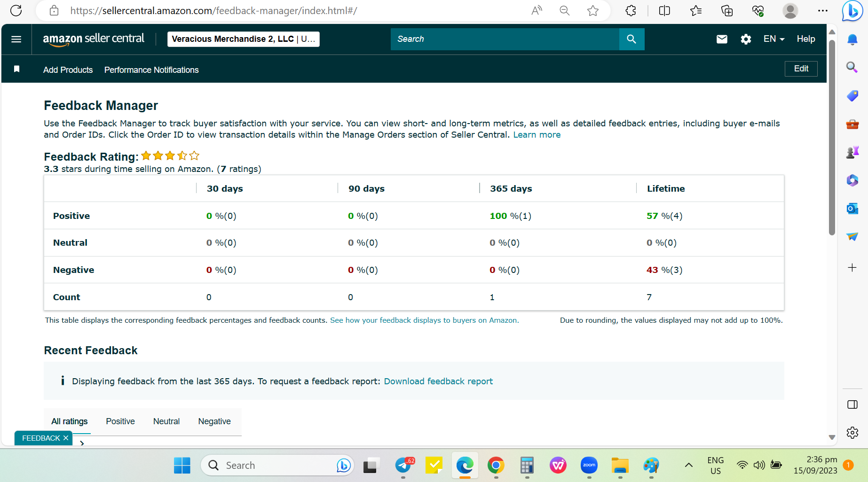Select the Negative feedback tab

coord(214,421)
